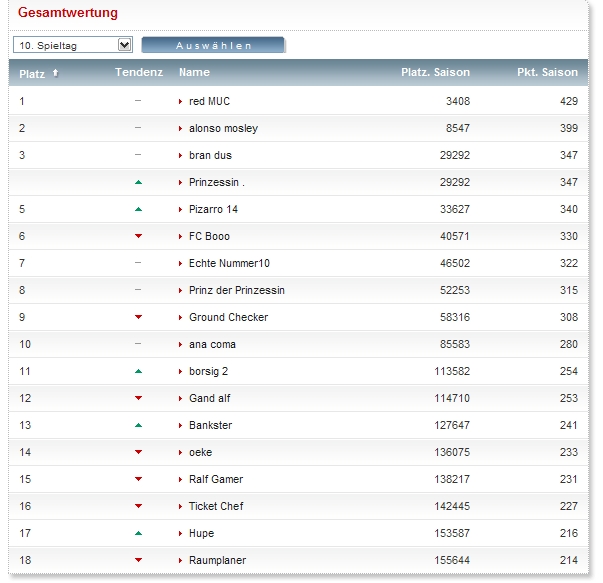Image resolution: width=603 pixels, height=583 pixels.
Task: Click the Platz sort arrow icon
Action: (55, 73)
